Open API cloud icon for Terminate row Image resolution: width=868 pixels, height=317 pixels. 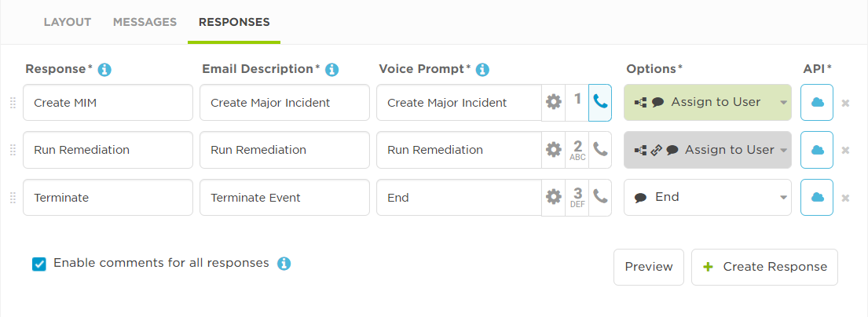817,197
